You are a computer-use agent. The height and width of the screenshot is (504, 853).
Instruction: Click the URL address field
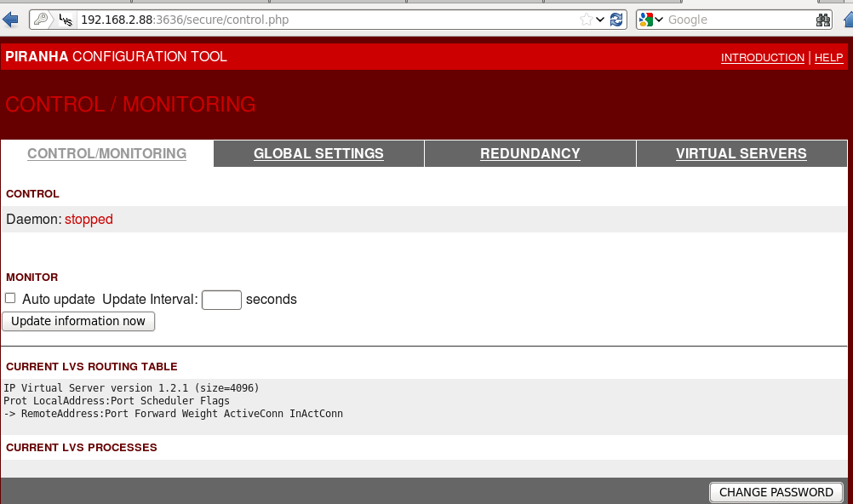click(326, 20)
